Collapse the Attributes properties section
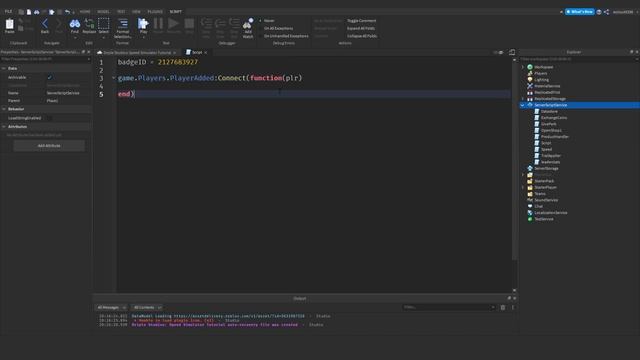Viewport: 640px width, 360px height. pos(4,127)
